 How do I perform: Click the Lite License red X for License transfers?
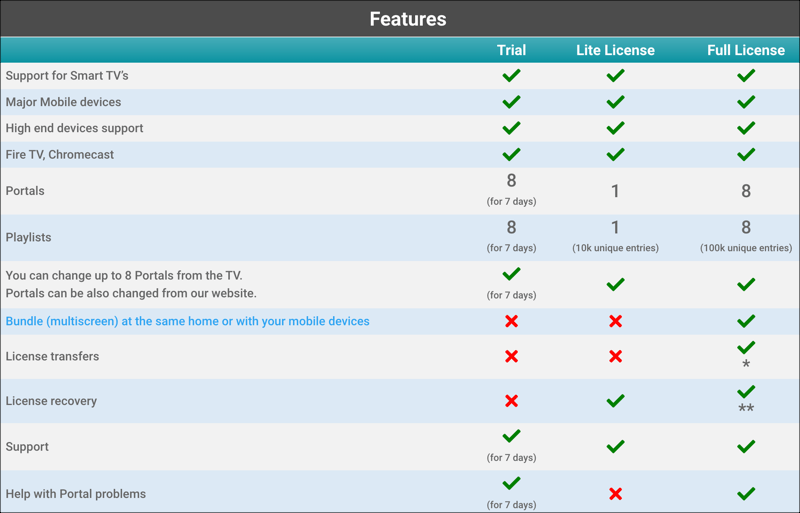tap(615, 357)
